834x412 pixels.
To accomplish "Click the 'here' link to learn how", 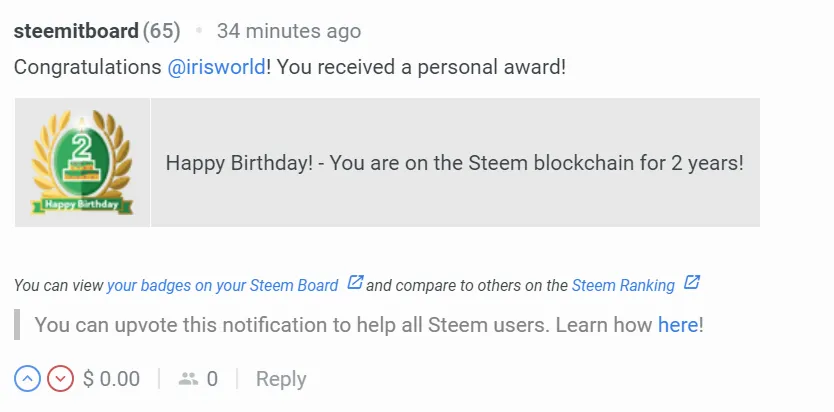I will pos(678,325).
